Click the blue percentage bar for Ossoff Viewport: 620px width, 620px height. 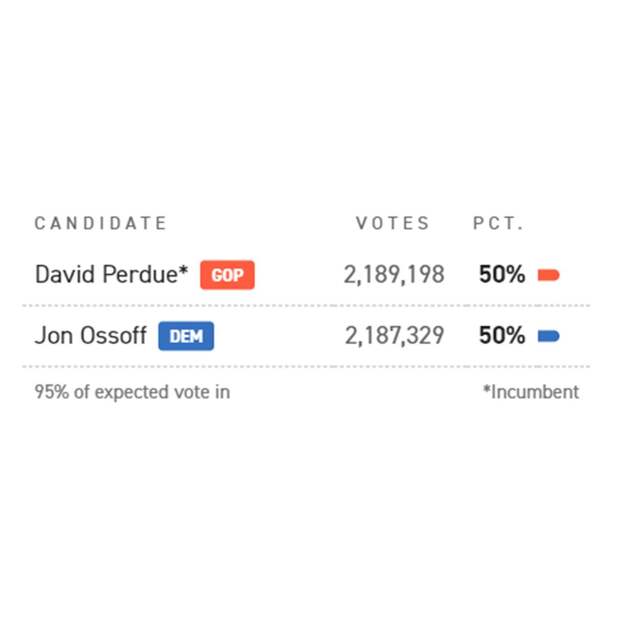coord(548,336)
